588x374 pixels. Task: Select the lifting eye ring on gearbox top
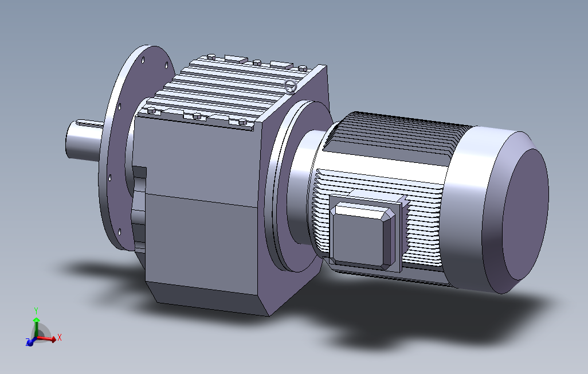291,86
